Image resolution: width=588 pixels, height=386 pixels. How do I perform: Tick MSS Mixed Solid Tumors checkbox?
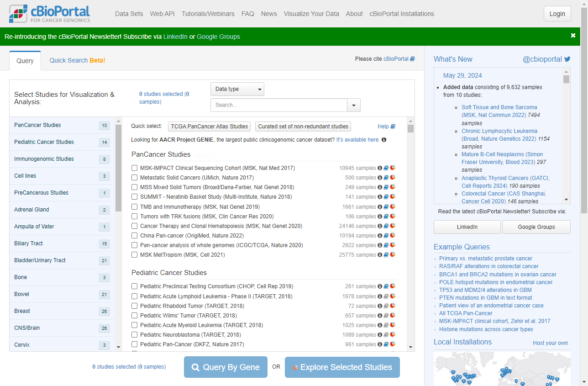(x=135, y=187)
